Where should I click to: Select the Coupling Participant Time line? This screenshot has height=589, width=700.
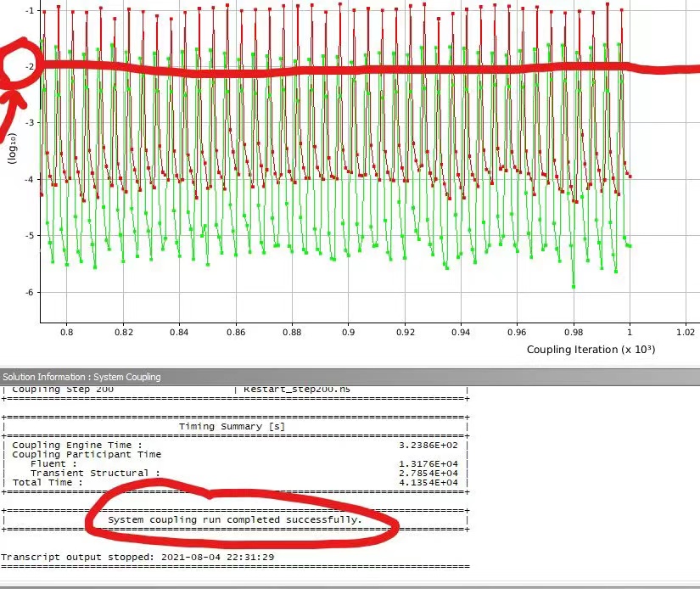click(x=82, y=454)
